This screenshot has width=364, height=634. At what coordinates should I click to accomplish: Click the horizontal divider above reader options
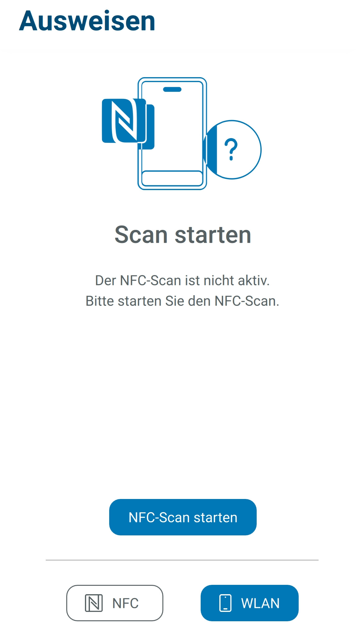coord(182,560)
